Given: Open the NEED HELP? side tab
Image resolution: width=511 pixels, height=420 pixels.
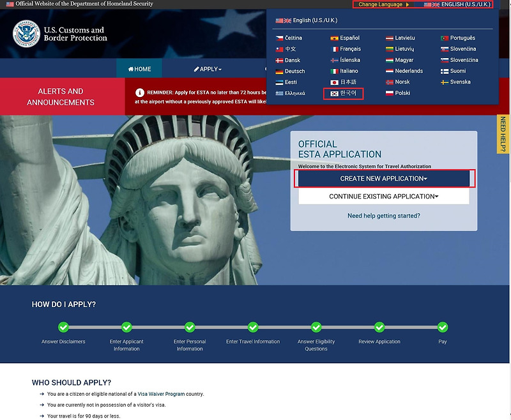Looking at the screenshot, I should tap(503, 134).
